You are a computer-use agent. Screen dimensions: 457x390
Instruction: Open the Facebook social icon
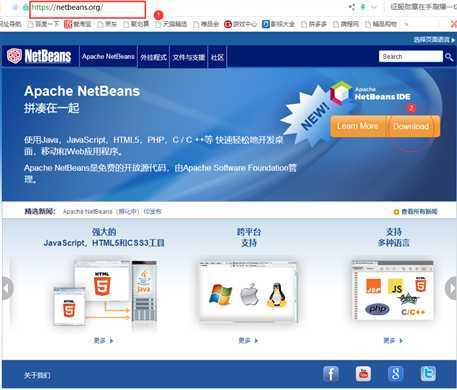point(331,374)
